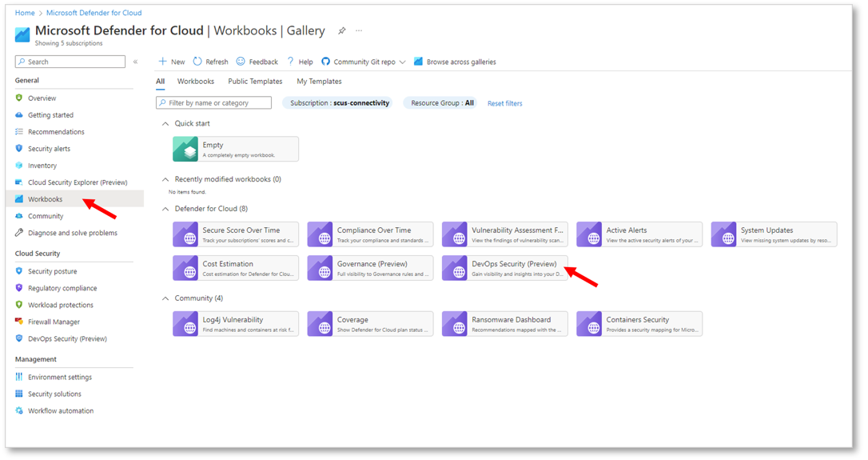Open the Vulnerability Assessment Findings workbook

[505, 235]
